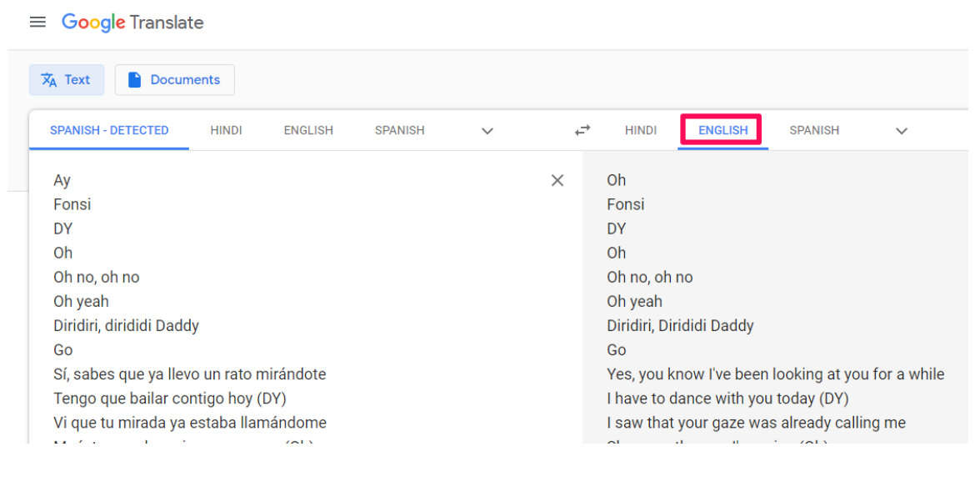Choose English as source language
The image size is (980, 477).
click(308, 131)
